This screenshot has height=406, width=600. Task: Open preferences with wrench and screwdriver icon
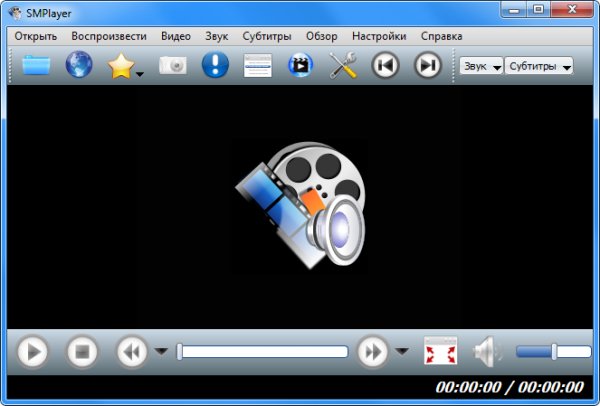(x=343, y=65)
